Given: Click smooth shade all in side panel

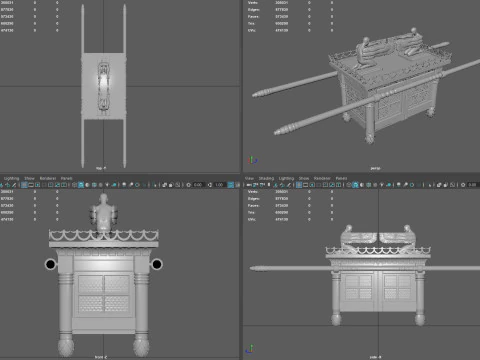Looking at the screenshot, I should (x=356, y=185).
